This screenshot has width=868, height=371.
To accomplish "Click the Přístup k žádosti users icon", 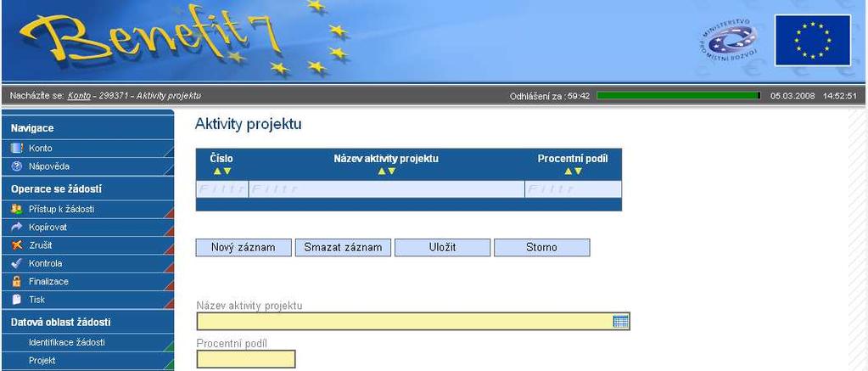I will [17, 210].
